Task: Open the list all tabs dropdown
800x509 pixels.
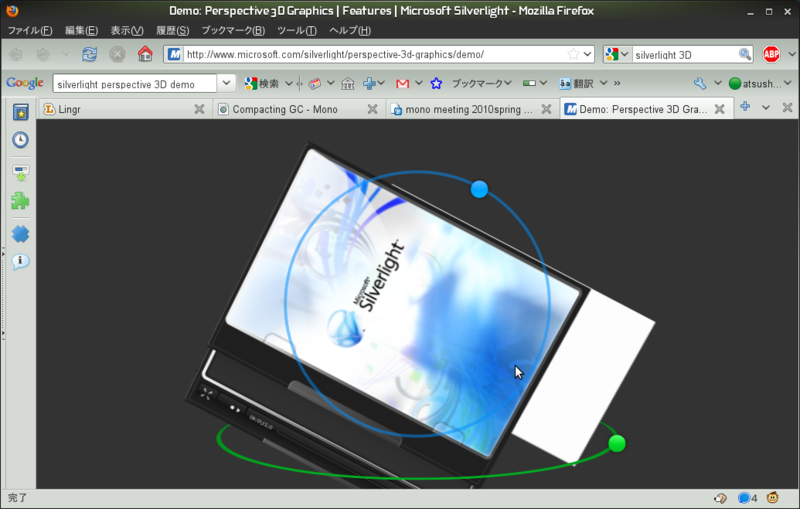Action: click(766, 107)
